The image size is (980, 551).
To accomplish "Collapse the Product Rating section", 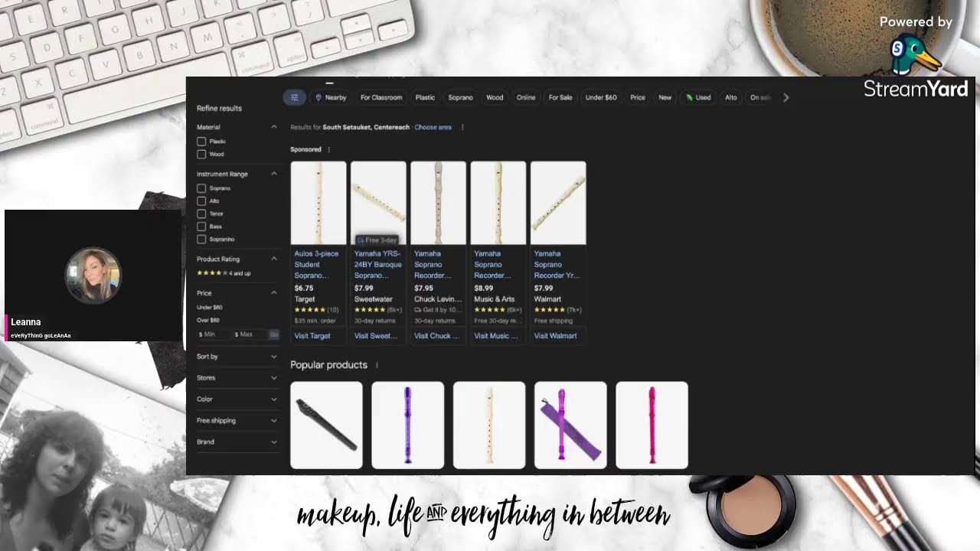I will click(273, 259).
